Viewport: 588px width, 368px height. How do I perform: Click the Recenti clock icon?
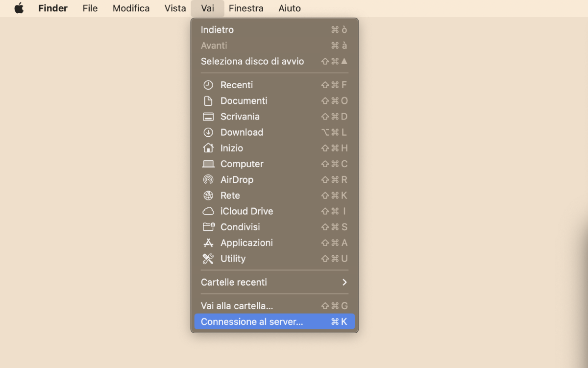[208, 85]
